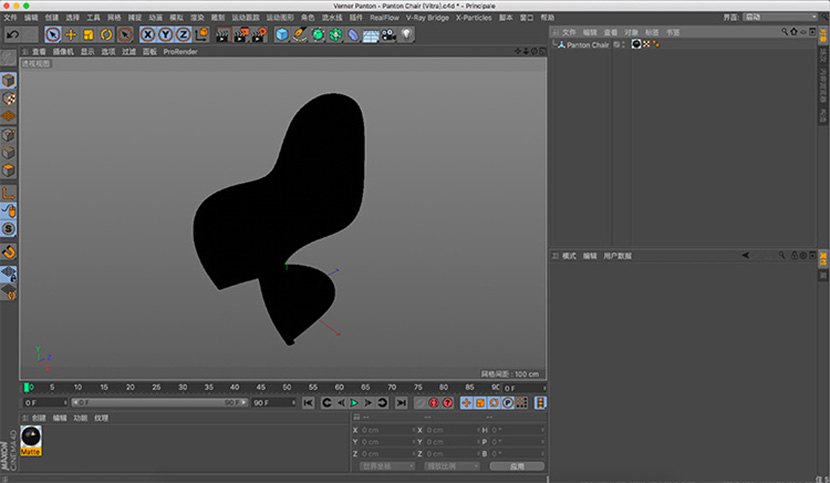
Task: Click the lock icon in Attribute Manager
Action: (794, 255)
